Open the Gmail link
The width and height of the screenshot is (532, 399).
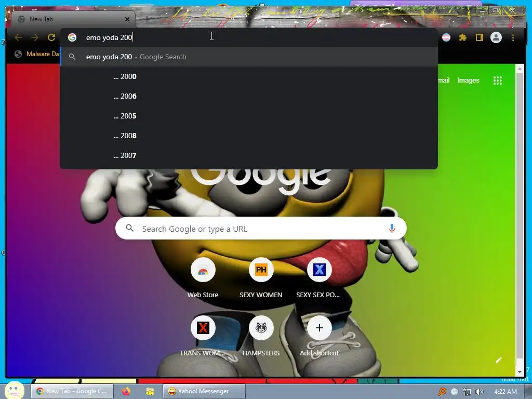click(444, 81)
